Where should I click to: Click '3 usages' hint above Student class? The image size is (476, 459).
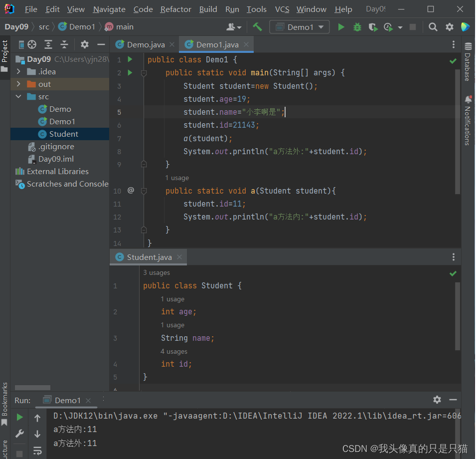click(x=157, y=273)
